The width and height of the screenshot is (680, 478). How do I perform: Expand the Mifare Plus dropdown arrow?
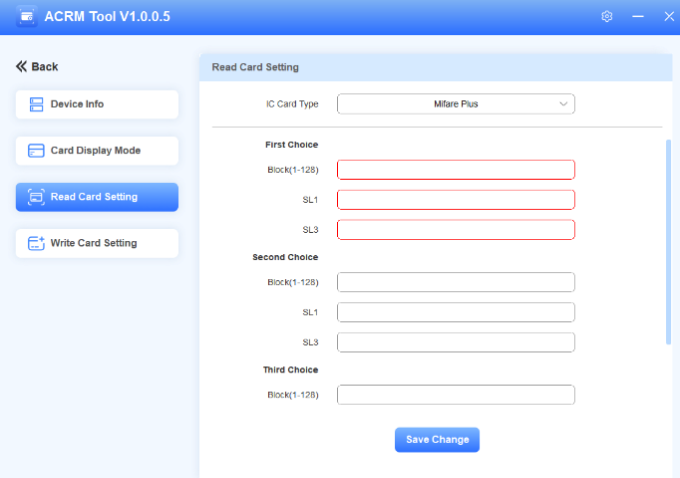coord(563,104)
